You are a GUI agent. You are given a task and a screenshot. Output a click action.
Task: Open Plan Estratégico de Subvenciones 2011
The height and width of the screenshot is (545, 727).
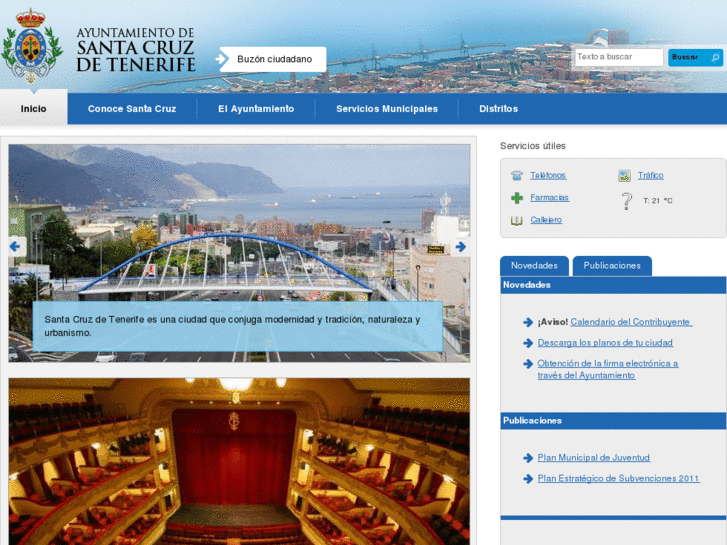(x=619, y=479)
